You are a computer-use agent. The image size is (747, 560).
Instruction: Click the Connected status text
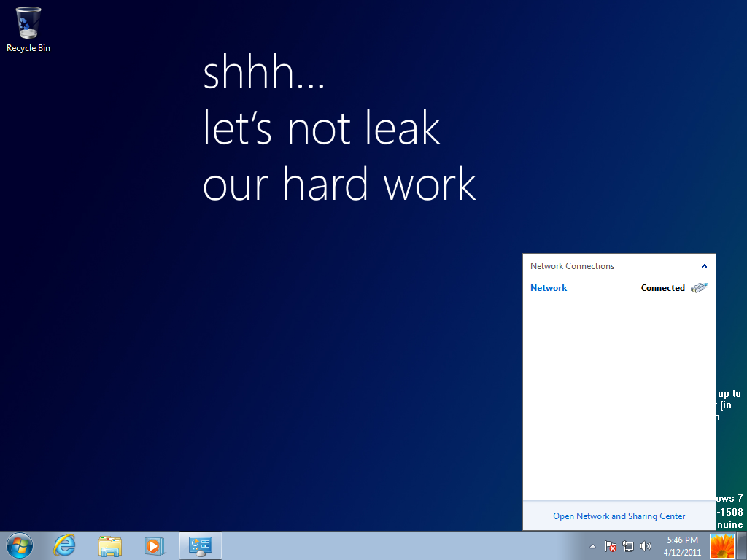(662, 288)
